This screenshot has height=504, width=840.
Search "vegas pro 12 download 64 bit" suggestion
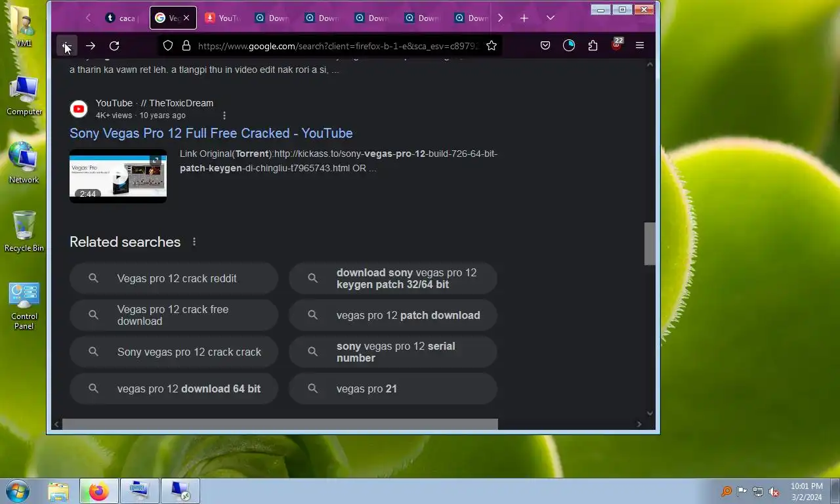point(174,388)
